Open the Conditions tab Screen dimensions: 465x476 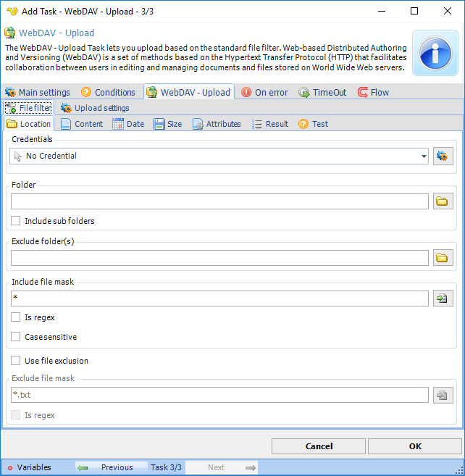pos(109,92)
